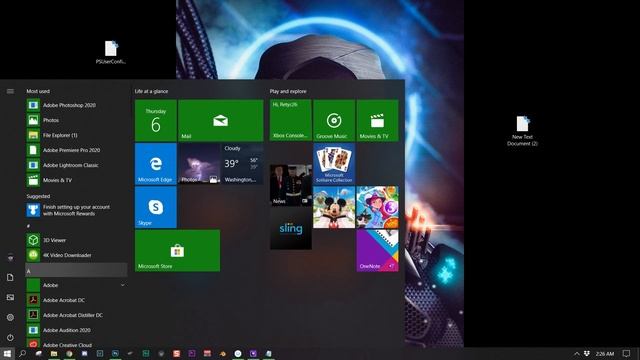Open the Weather tile showing Cloudy 39°

tap(242, 164)
